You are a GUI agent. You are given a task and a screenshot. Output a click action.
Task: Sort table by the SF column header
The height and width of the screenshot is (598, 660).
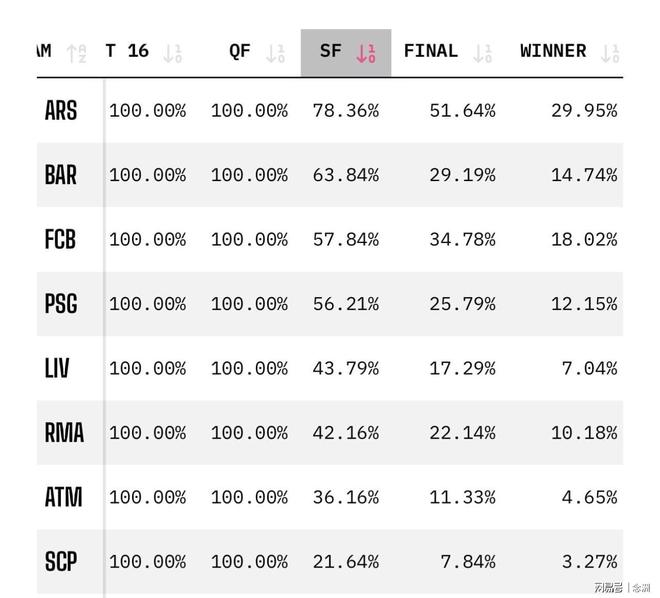(x=330, y=51)
